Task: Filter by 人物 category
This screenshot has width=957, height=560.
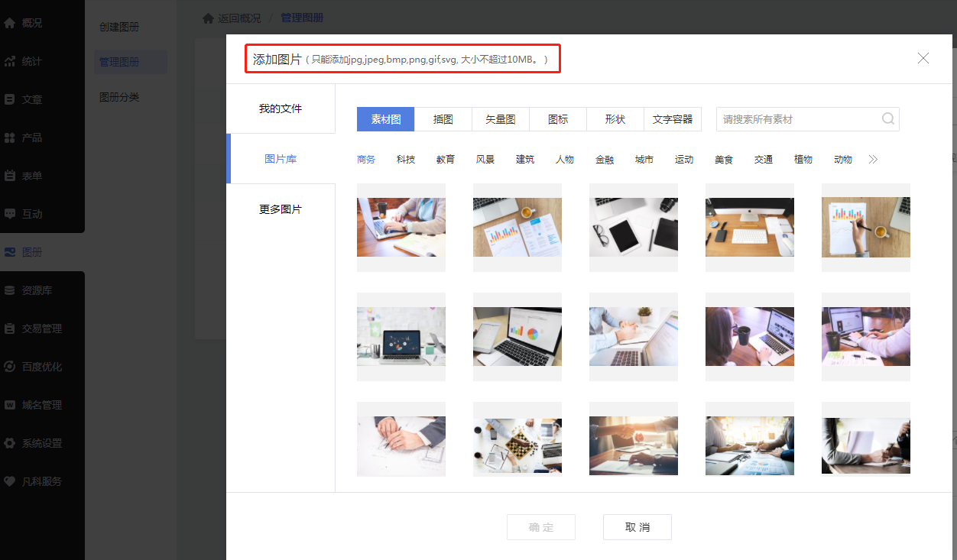Action: point(565,160)
